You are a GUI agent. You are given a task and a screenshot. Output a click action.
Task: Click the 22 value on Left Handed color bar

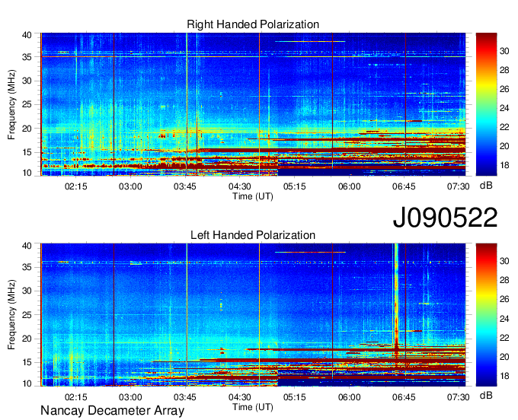click(x=504, y=338)
